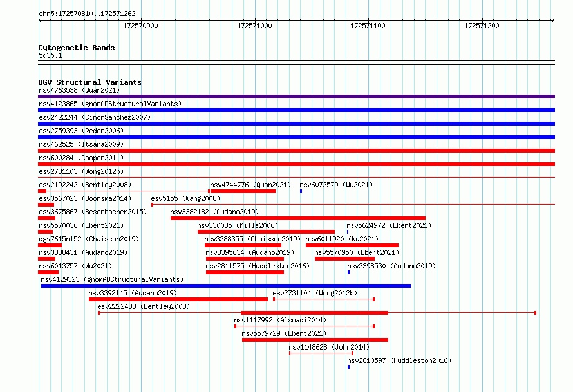This screenshot has width=573, height=392.
Task: Open the nsv5624972 (Ebert2021) label
Action: (x=389, y=225)
